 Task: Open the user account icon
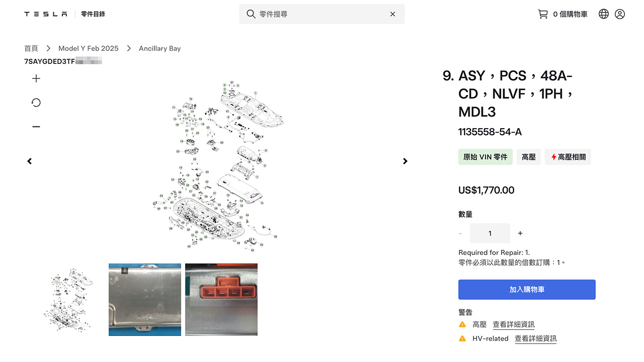[620, 14]
